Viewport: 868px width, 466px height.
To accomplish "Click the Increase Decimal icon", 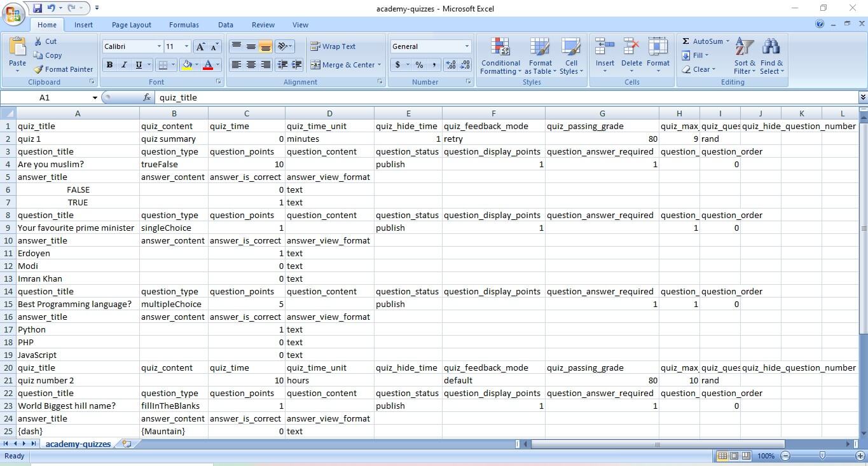I will 450,65.
